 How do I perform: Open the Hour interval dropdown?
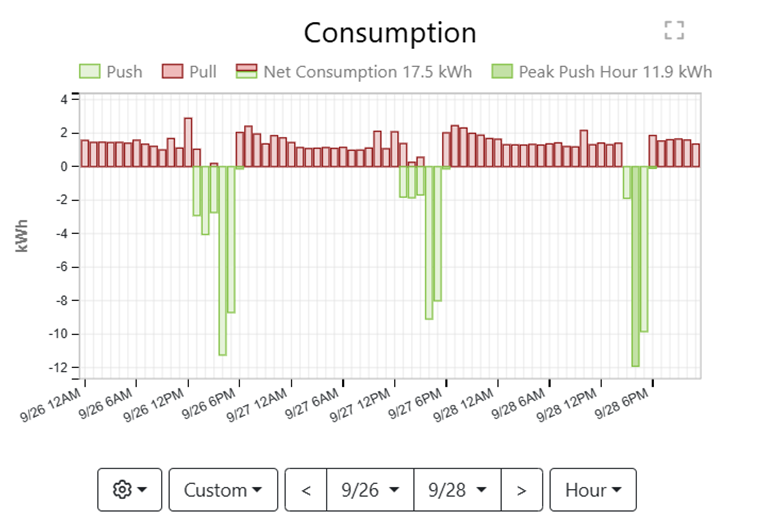pos(593,490)
